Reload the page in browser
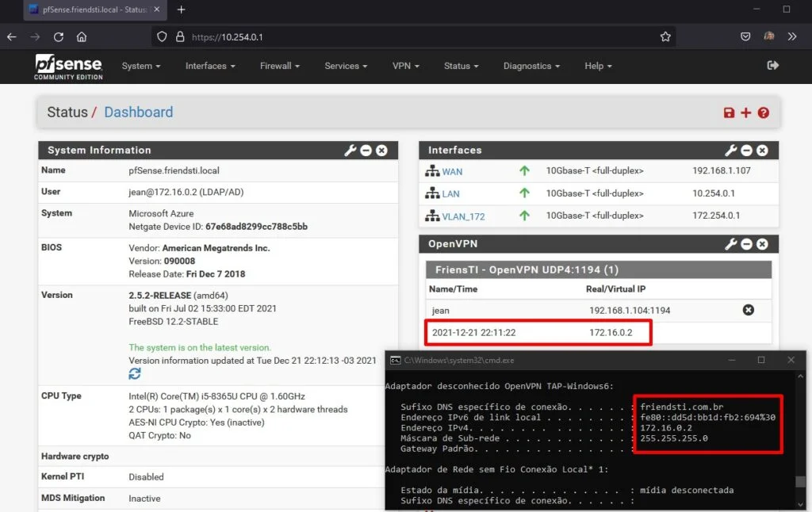The image size is (812, 512). (59, 36)
